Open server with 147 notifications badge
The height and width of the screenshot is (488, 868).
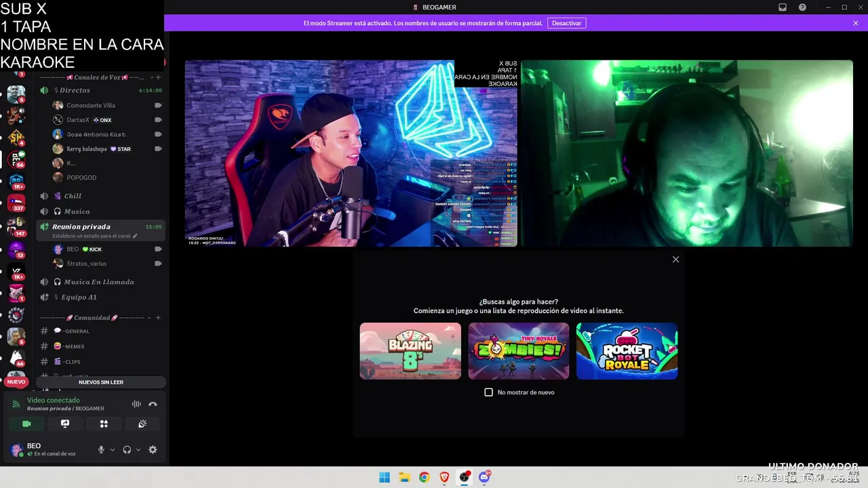[16, 226]
